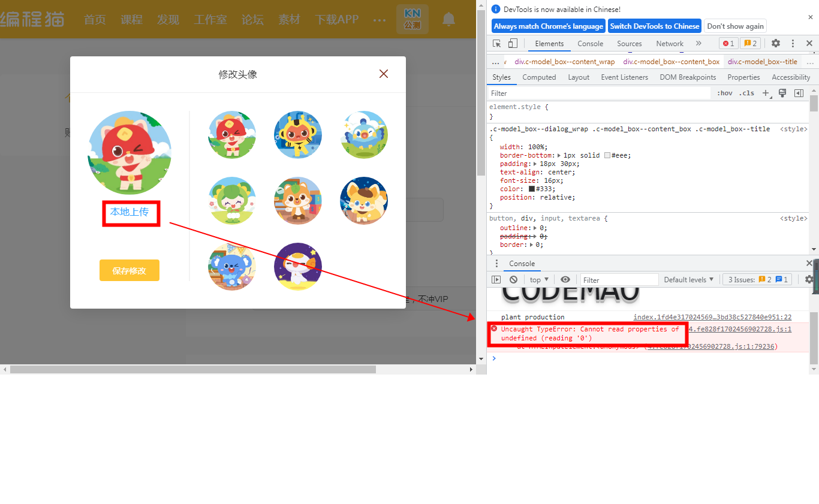Show earlier breadcrumb elements via left ellipsis
Viewport: 819px width, 504px height.
[x=495, y=62]
